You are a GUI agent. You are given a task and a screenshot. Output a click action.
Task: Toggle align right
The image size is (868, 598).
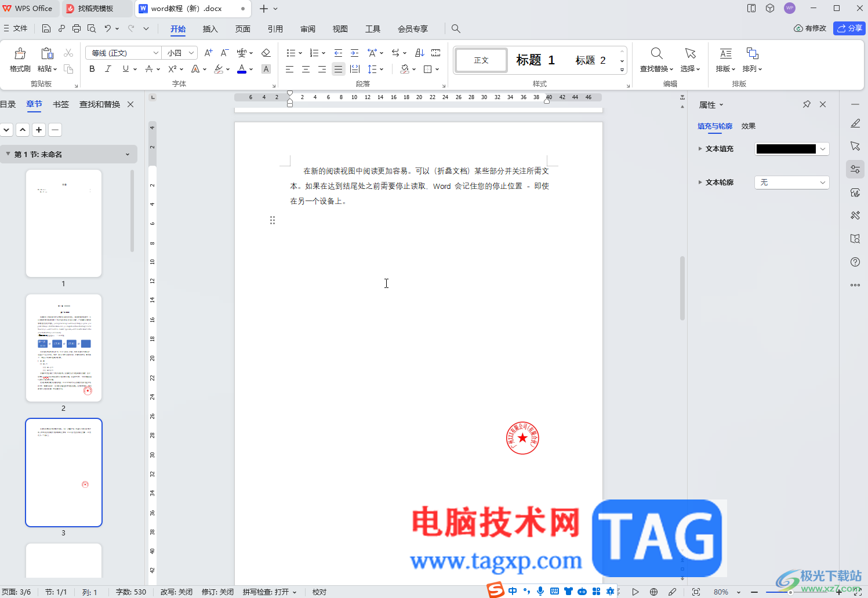(322, 69)
